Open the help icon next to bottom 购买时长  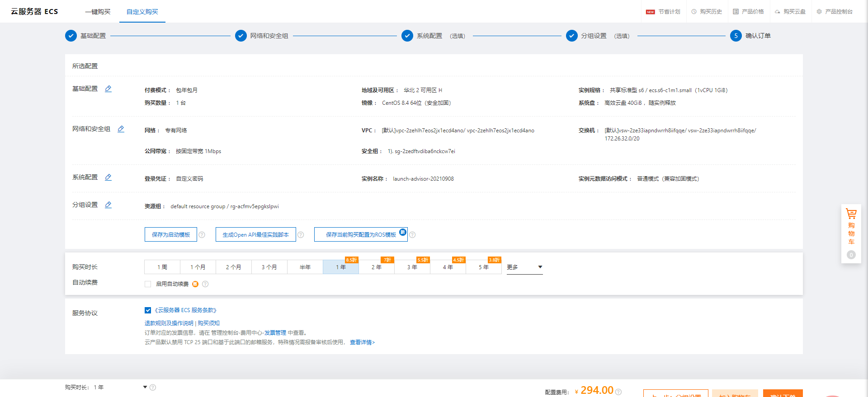click(x=153, y=388)
